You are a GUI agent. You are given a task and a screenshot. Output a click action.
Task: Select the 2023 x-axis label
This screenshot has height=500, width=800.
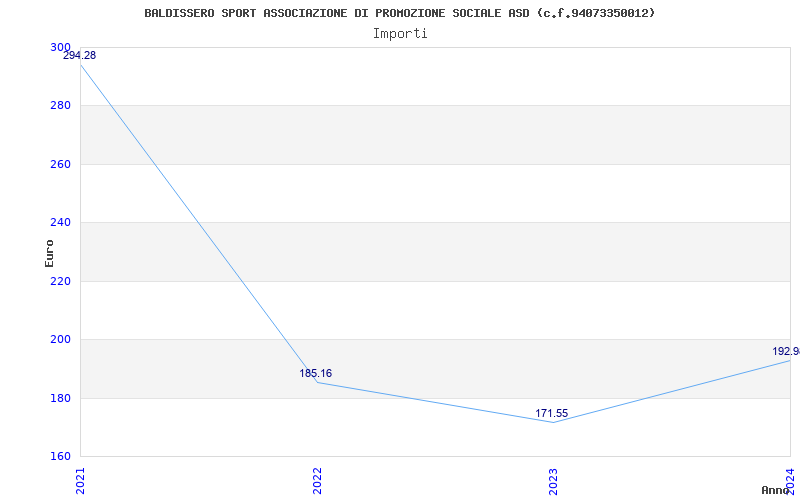pyautogui.click(x=554, y=481)
